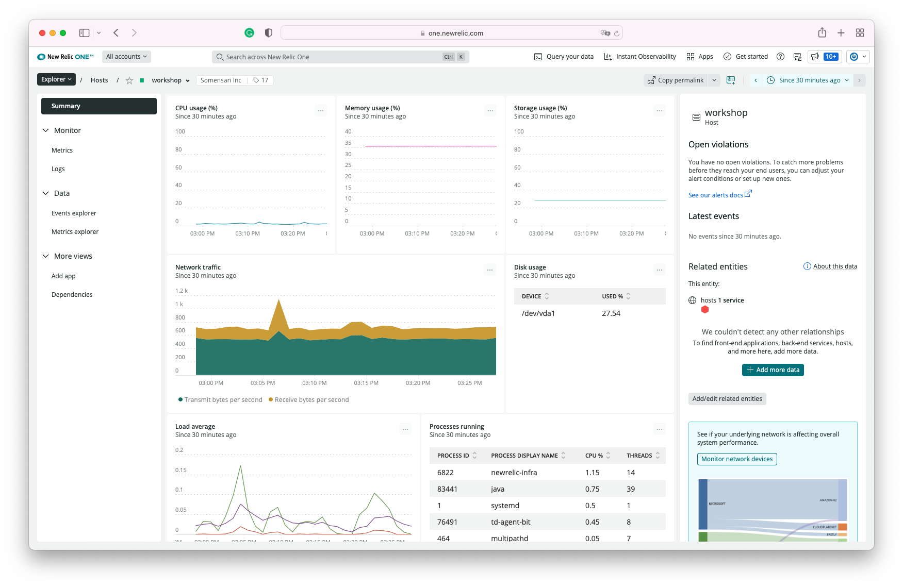Go forward with the browser forward arrow
This screenshot has height=588, width=903.
click(x=134, y=33)
